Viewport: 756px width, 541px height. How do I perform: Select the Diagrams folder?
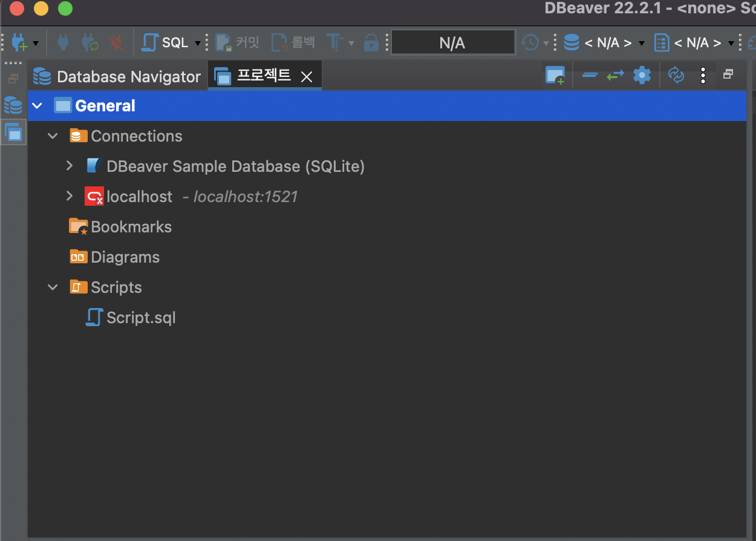pos(125,257)
